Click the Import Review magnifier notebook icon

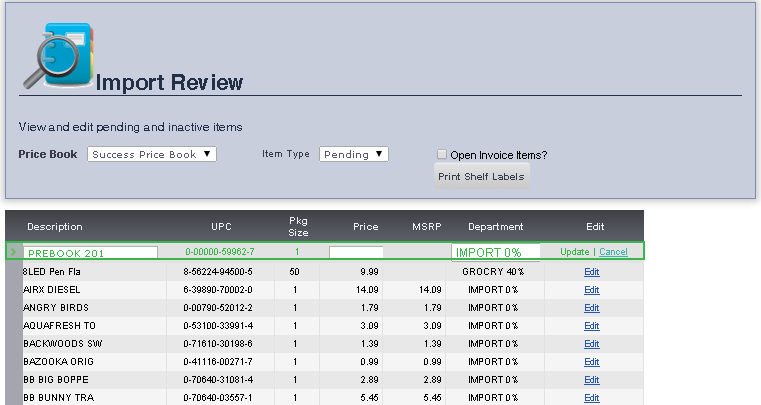point(58,56)
